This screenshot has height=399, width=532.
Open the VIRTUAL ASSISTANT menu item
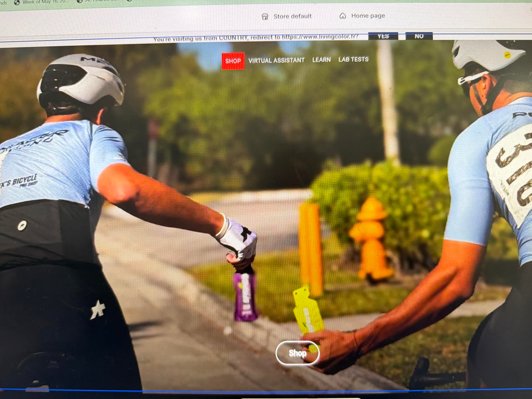tap(276, 60)
